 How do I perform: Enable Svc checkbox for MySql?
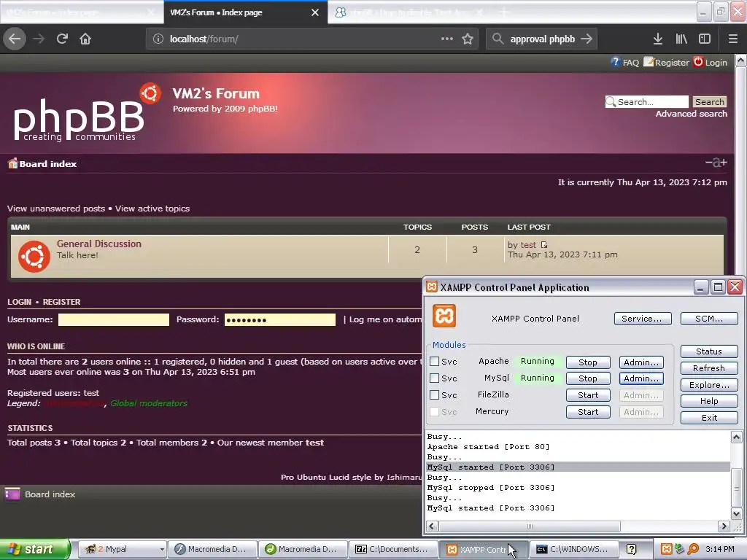(435, 378)
